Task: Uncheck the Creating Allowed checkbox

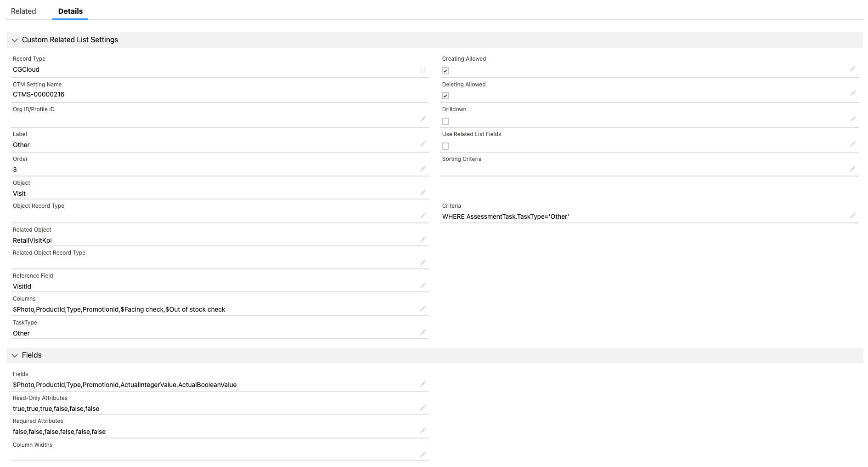Action: 445,70
